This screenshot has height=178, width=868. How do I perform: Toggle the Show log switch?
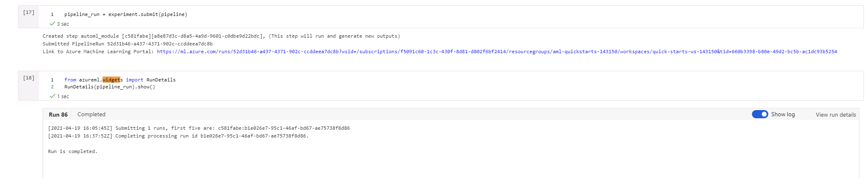(760, 114)
